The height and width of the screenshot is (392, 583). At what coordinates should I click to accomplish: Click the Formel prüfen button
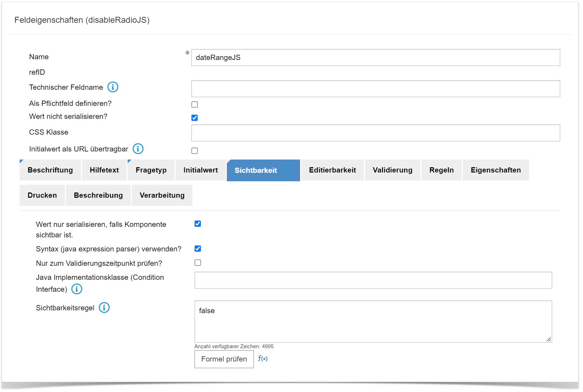224,359
